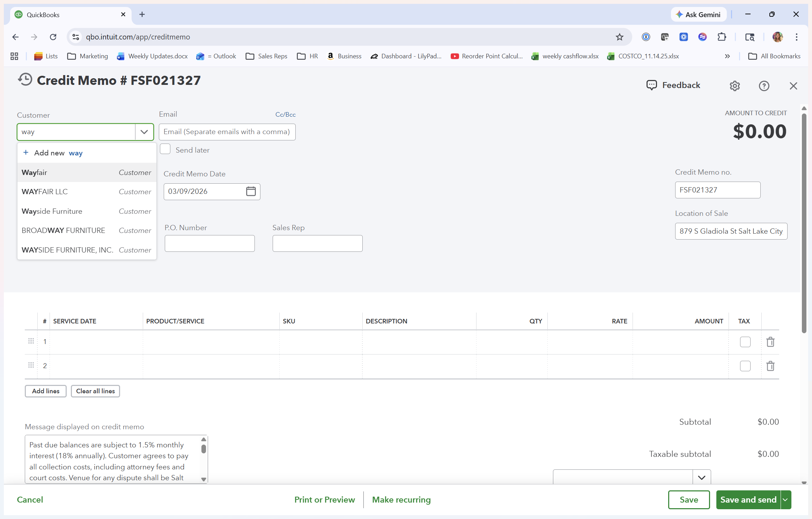
Task: Expand the tax rate dropdown below Taxable subtotal
Action: [702, 477]
